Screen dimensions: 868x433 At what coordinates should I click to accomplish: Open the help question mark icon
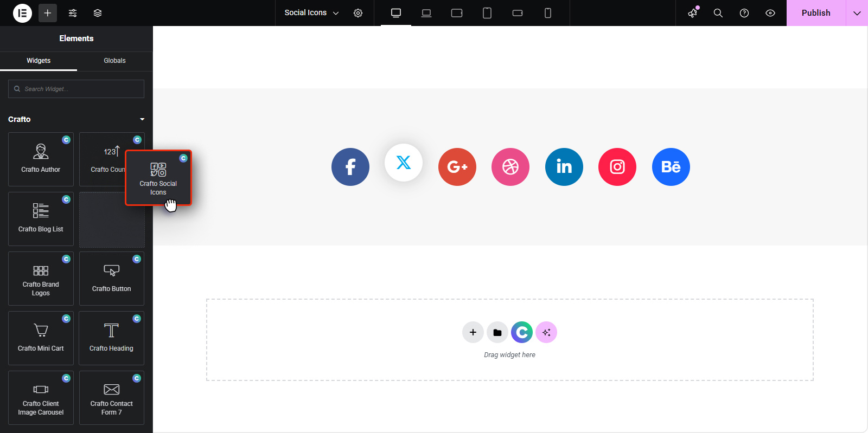tap(744, 13)
